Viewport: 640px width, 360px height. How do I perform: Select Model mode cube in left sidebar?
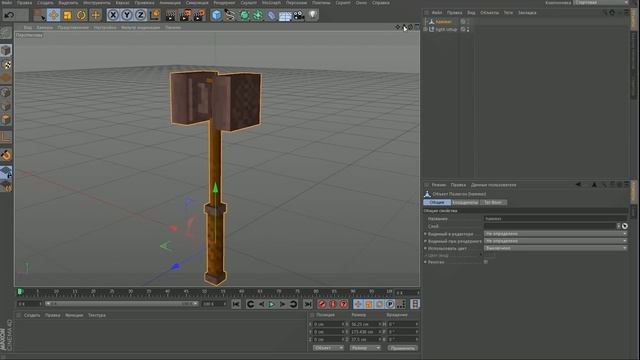pyautogui.click(x=6, y=50)
